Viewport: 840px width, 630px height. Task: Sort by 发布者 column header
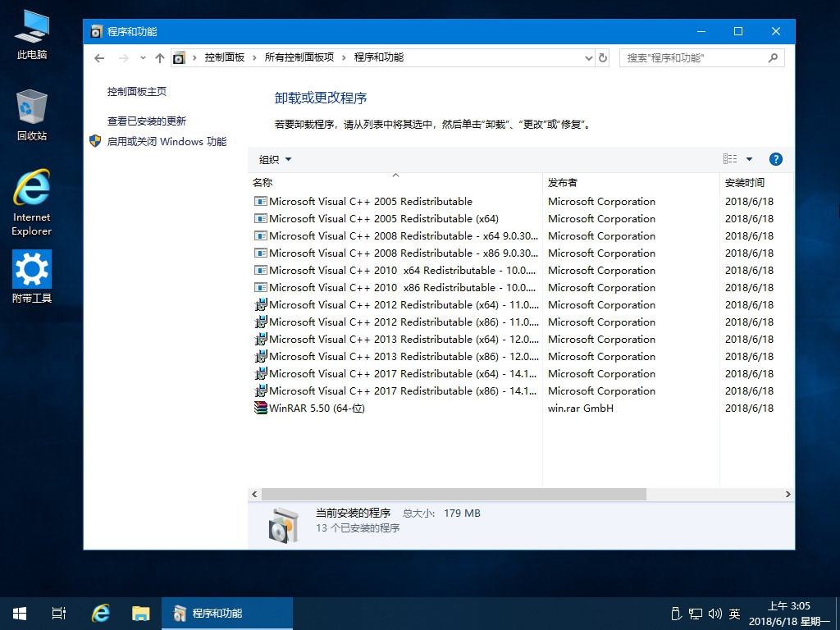coord(631,183)
